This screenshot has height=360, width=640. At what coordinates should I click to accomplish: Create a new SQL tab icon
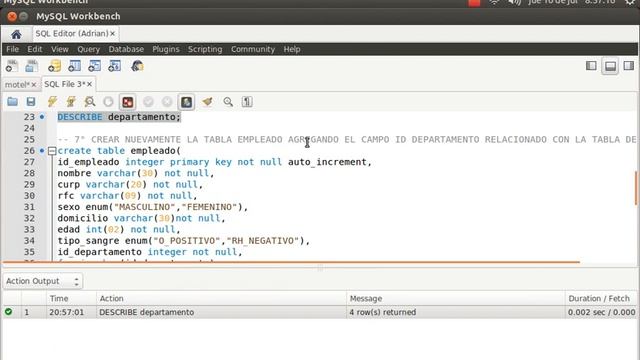12,66
